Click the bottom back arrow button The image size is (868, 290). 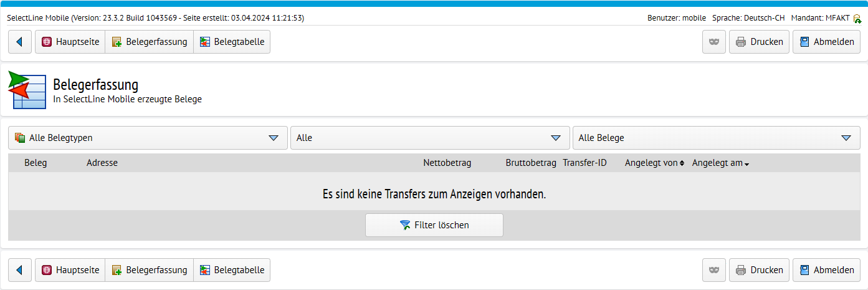click(19, 270)
